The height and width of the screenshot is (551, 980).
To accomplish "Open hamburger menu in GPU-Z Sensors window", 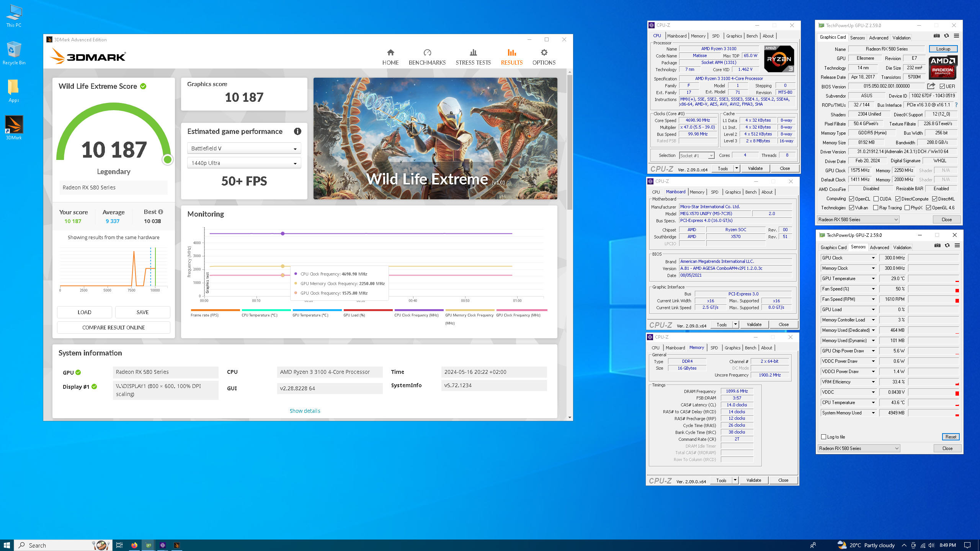I will [957, 245].
